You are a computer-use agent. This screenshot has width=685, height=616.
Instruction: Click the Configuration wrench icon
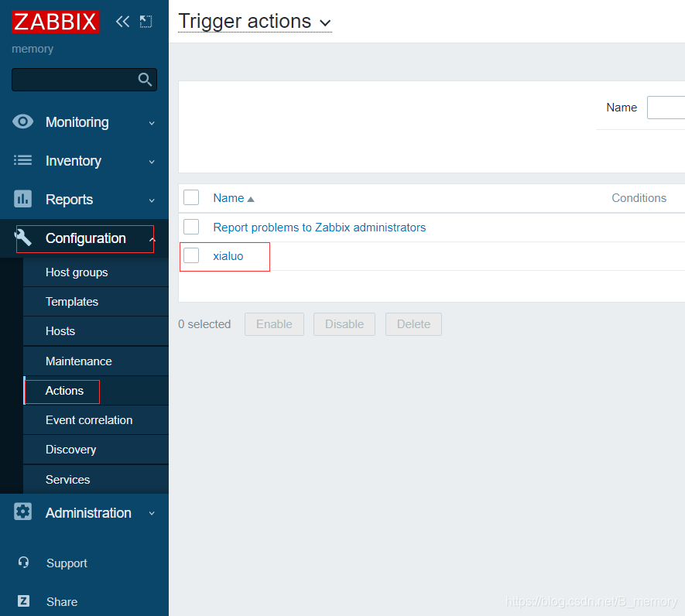tap(22, 238)
